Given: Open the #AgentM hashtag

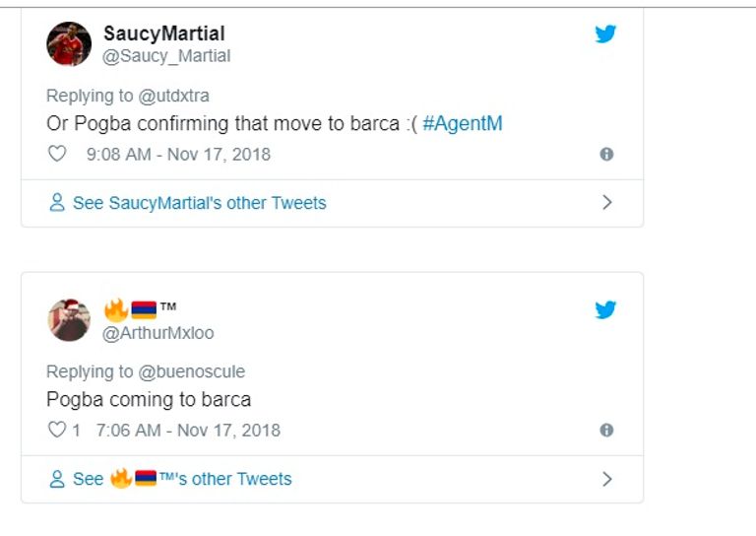Looking at the screenshot, I should click(x=463, y=124).
